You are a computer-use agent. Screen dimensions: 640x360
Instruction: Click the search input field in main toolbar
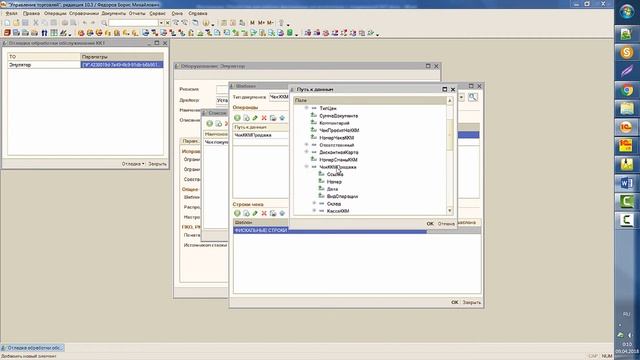coord(133,23)
